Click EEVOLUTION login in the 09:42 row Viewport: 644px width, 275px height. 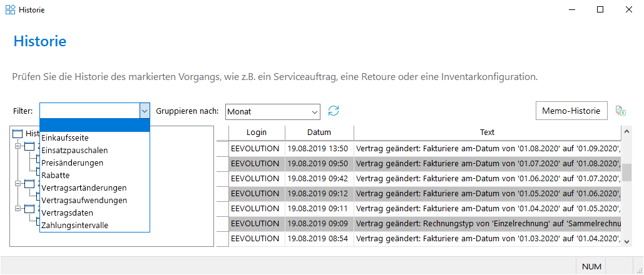(257, 179)
